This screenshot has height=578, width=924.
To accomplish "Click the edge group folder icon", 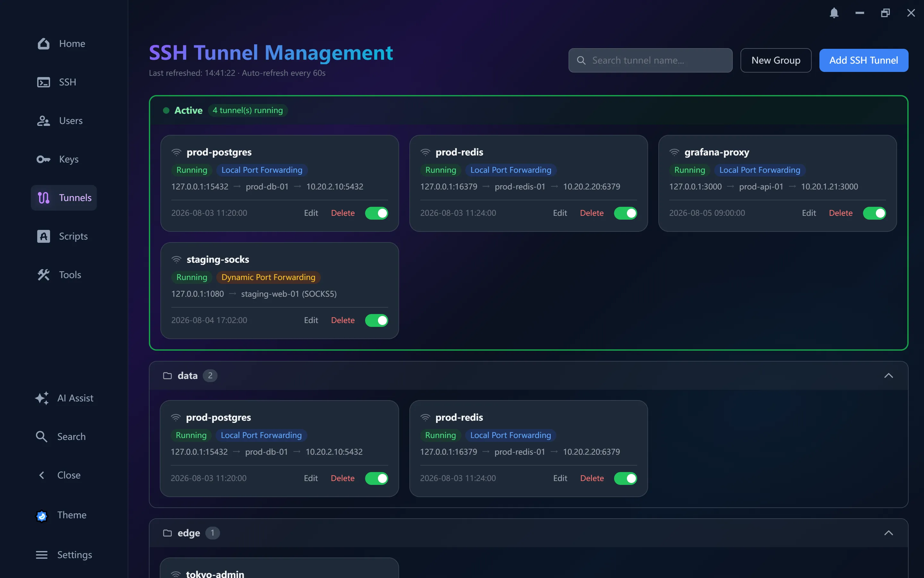I will pyautogui.click(x=167, y=533).
